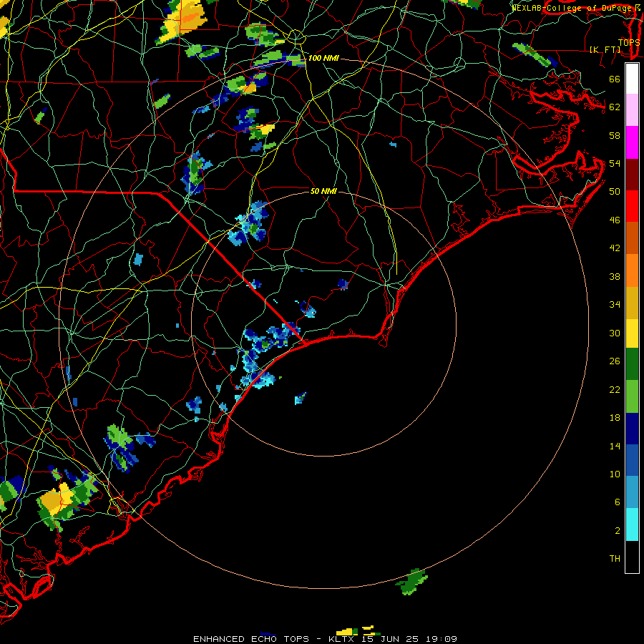Click the dark maroon legend swatch above 50

pos(632,175)
